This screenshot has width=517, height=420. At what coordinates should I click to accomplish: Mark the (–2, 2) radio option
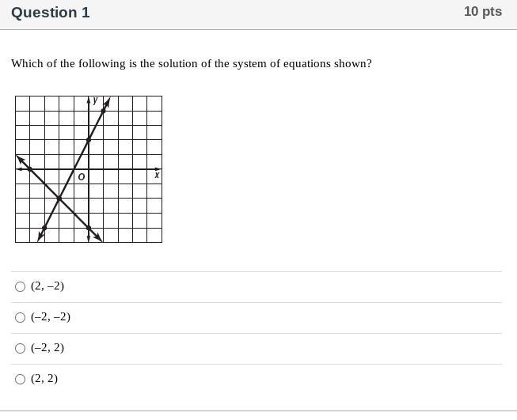coord(20,348)
